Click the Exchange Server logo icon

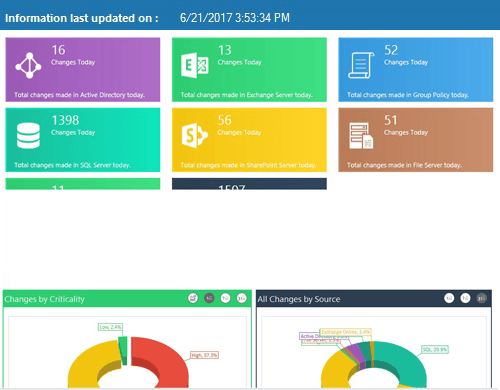point(195,65)
